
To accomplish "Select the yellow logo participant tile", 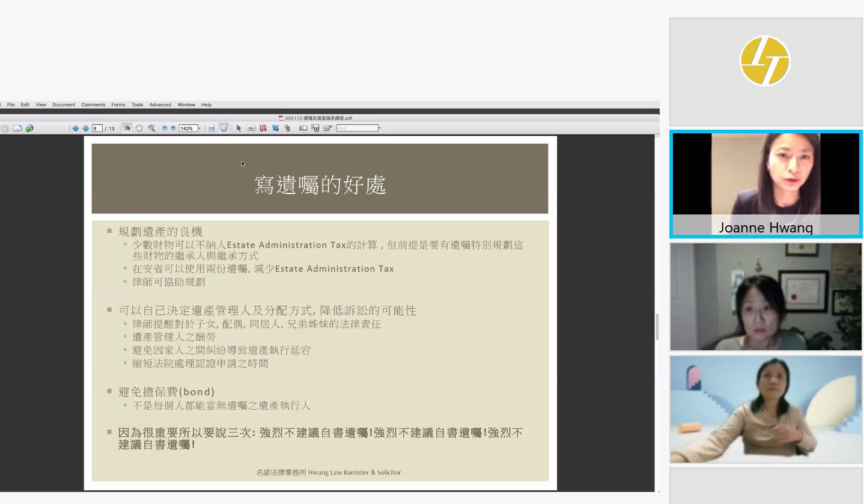I will click(765, 71).
